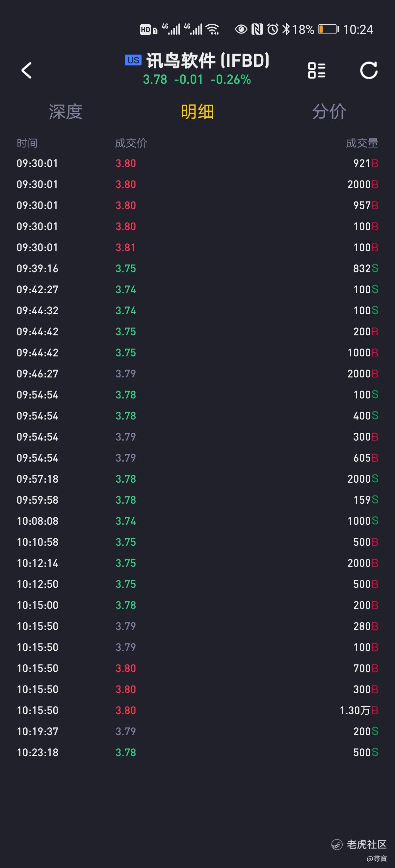Tap the refresh icon

369,70
